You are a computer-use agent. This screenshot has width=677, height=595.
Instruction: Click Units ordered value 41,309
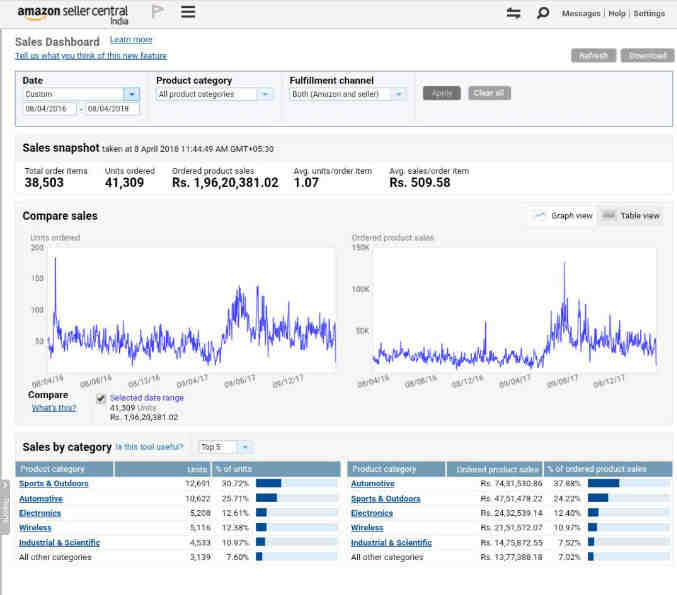click(x=124, y=183)
